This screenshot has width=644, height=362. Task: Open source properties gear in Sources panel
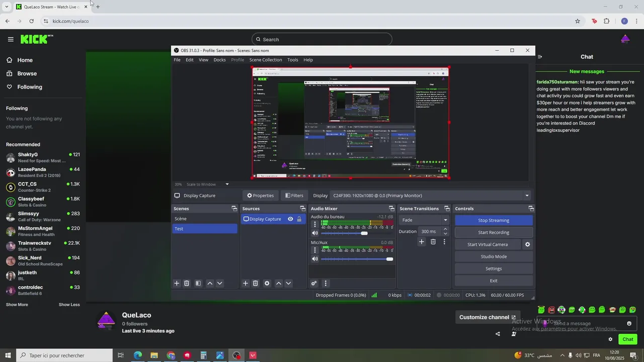click(267, 283)
